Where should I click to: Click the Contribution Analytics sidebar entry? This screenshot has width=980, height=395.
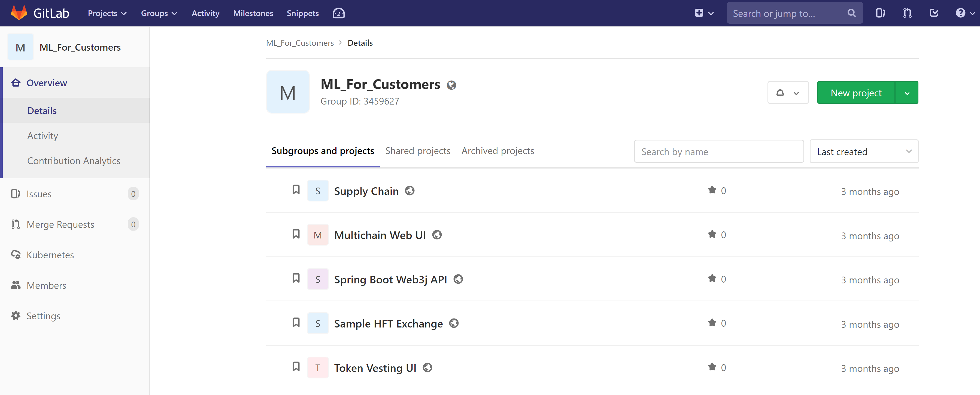[x=73, y=160]
